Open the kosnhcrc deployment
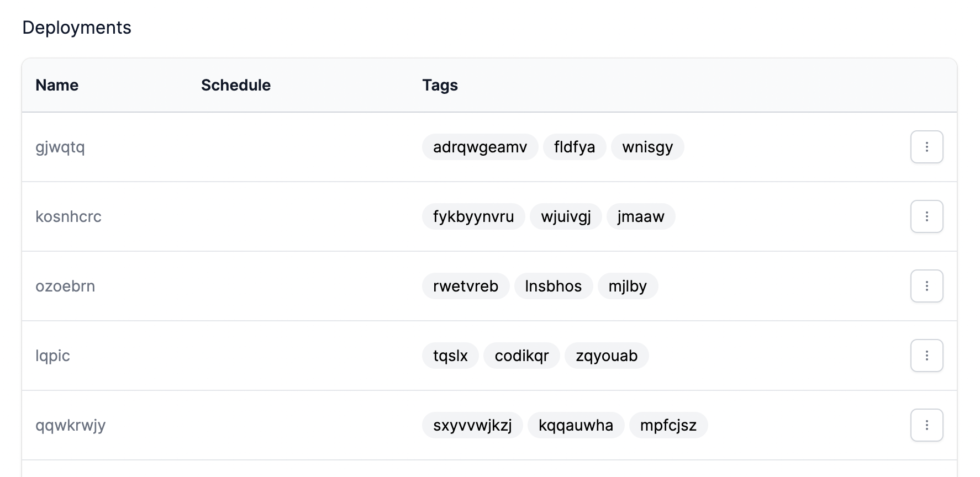The height and width of the screenshot is (477, 980). tap(69, 216)
